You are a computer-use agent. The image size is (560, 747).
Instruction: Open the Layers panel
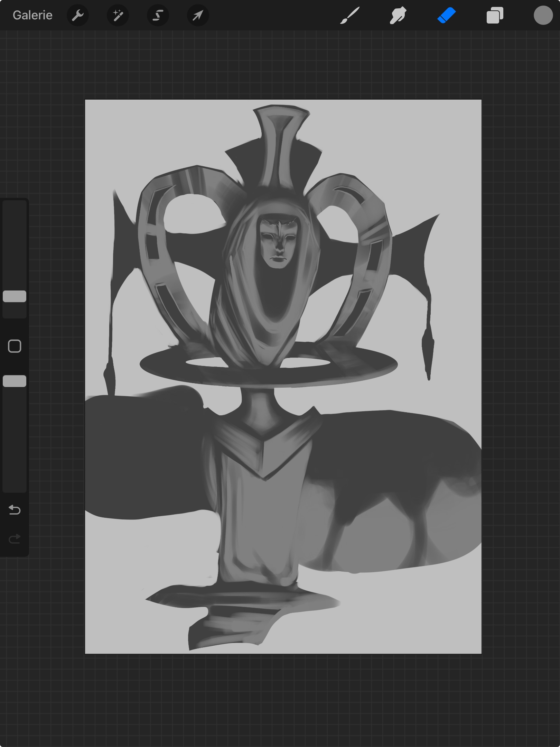(495, 15)
